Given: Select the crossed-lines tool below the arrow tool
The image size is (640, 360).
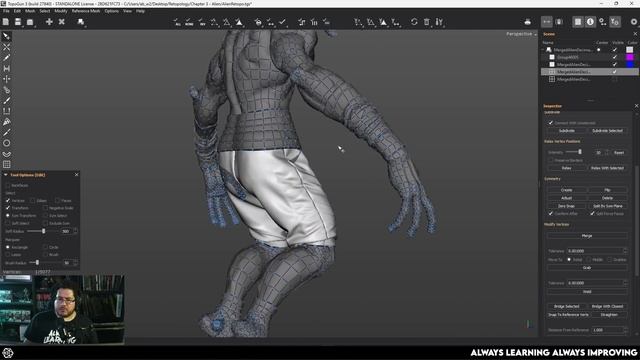Looking at the screenshot, I should pyautogui.click(x=6, y=47).
